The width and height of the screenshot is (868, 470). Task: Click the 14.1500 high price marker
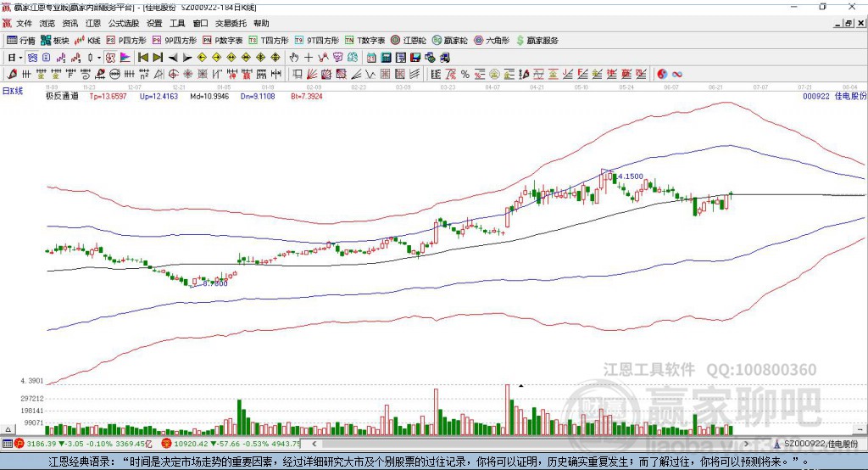[630, 176]
